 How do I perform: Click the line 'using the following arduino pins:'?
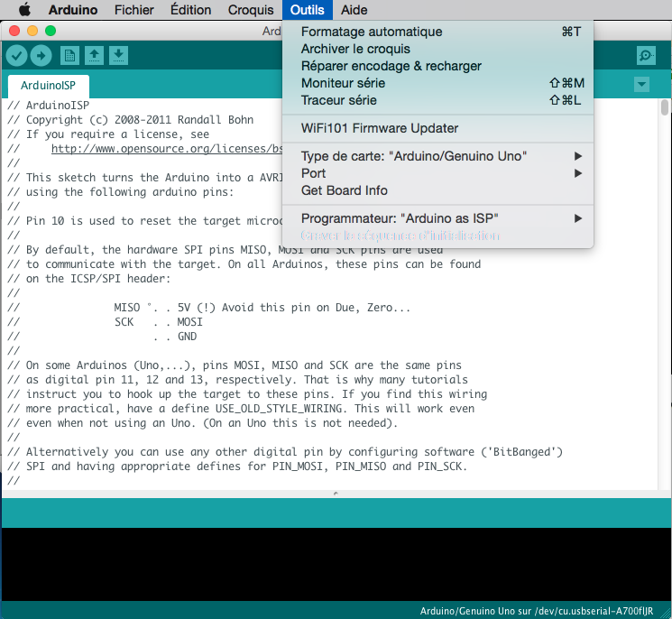[x=121, y=192]
